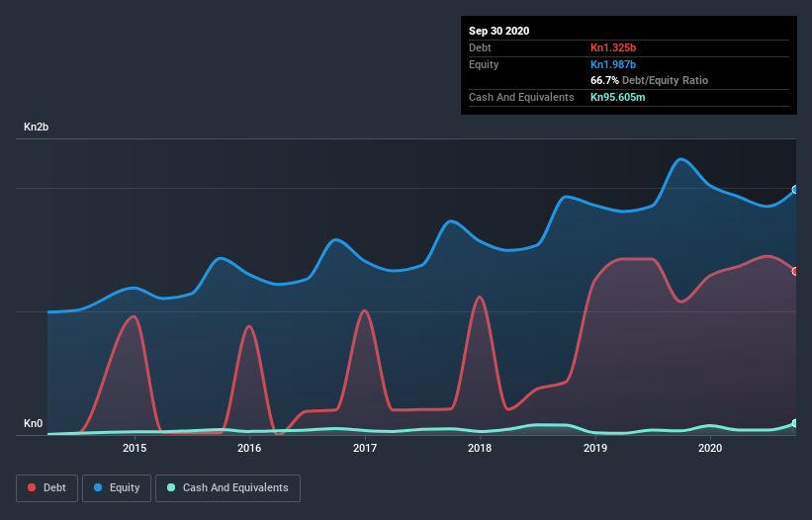Toggle the Equity series legend button

[x=117, y=488]
